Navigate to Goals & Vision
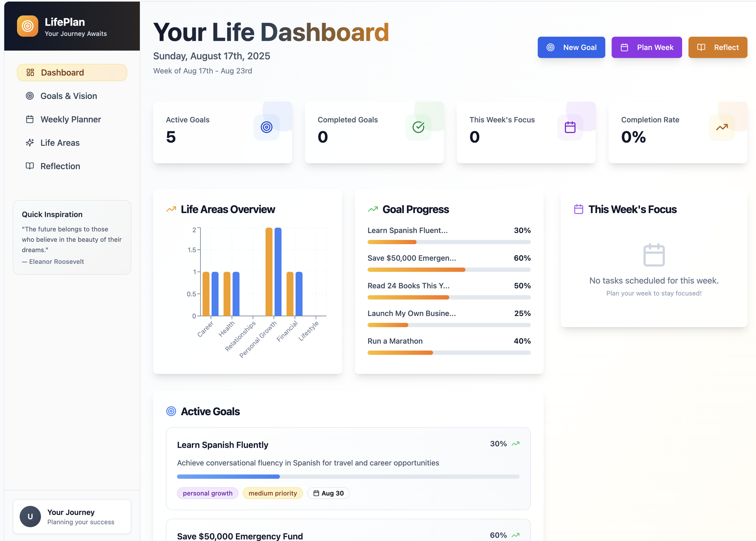The height and width of the screenshot is (541, 756). [x=72, y=96]
